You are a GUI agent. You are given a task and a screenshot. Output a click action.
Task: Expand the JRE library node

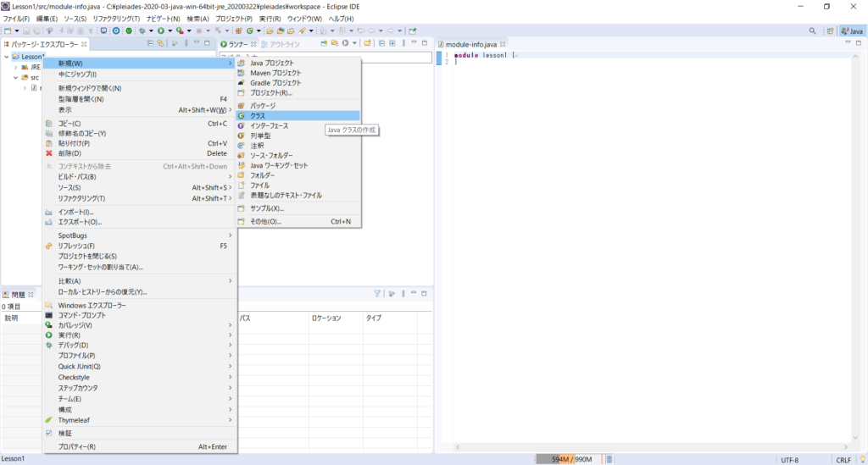pos(16,68)
